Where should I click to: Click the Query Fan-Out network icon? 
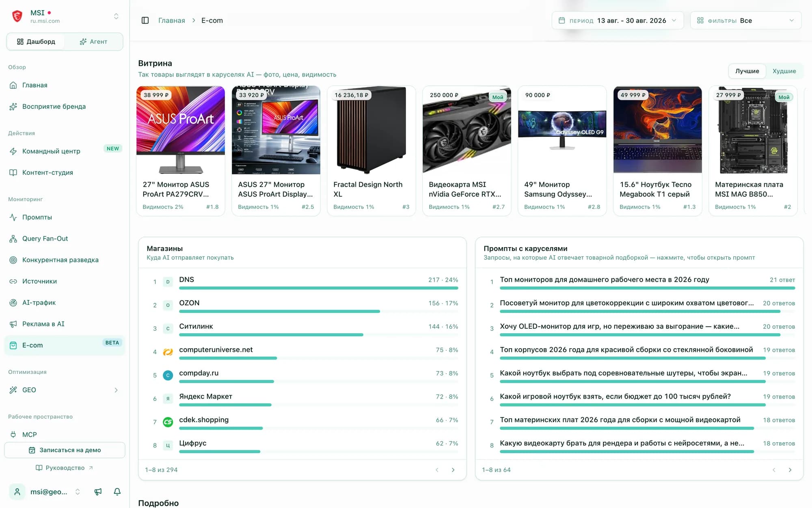coord(13,239)
